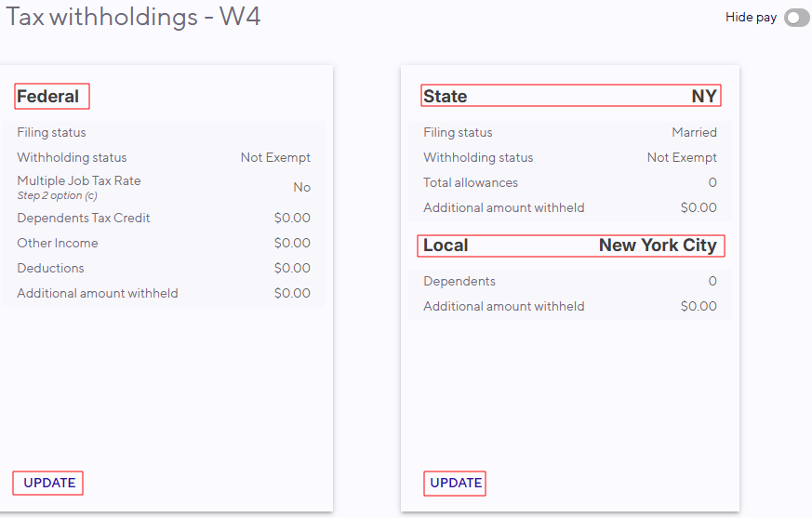Click the Tax withholdings - W4 title
The image size is (812, 518).
[133, 17]
